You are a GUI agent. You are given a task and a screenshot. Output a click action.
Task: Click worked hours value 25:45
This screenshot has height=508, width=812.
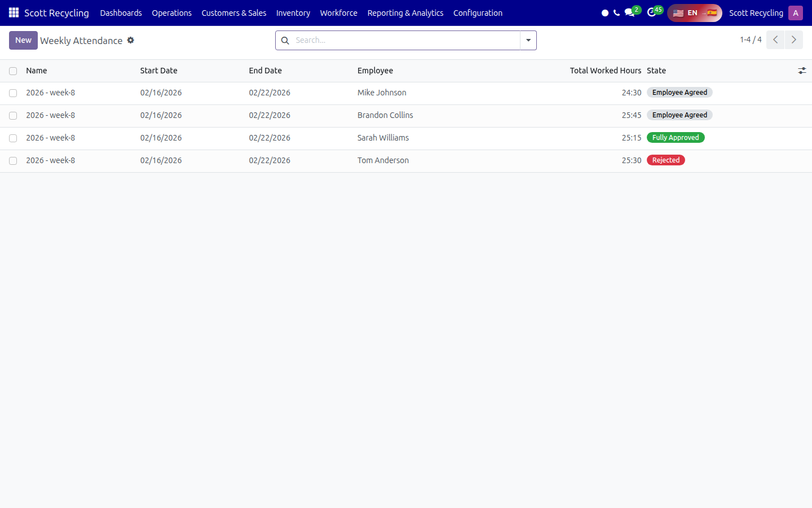(632, 115)
